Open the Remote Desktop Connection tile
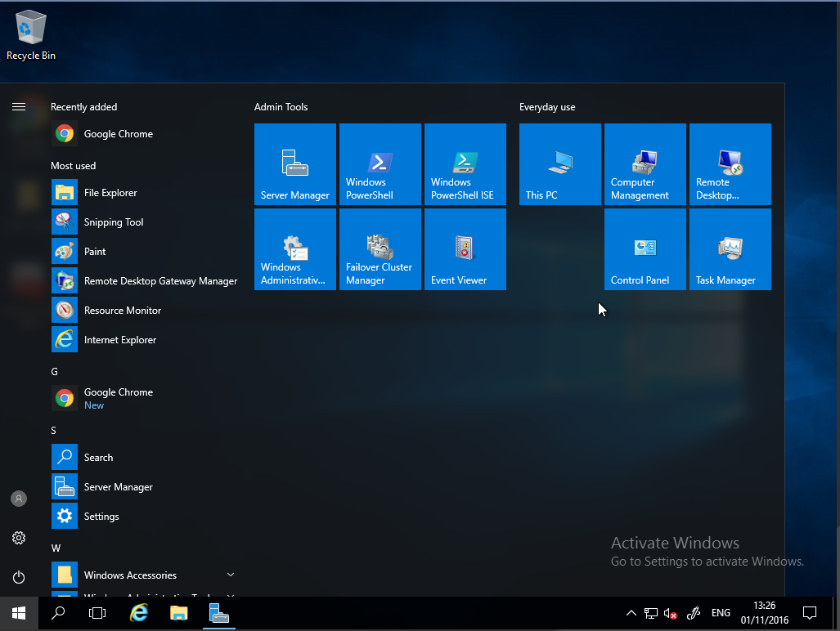The image size is (840, 631). pos(730,164)
